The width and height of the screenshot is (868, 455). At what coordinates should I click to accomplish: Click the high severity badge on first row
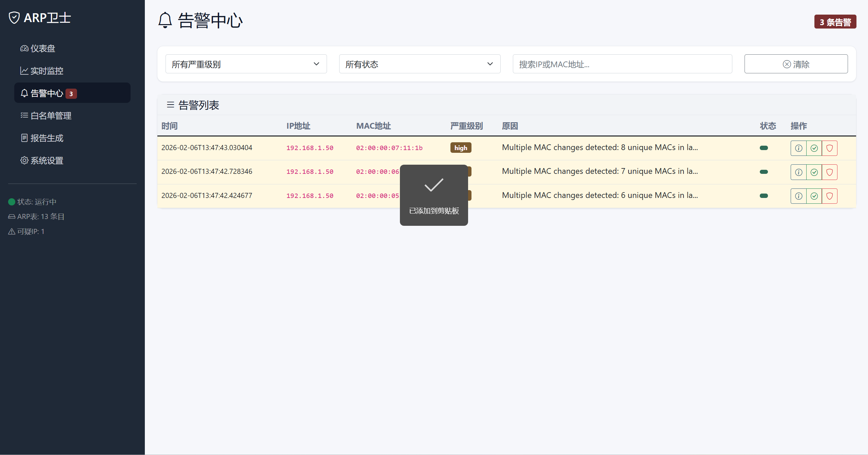461,148
